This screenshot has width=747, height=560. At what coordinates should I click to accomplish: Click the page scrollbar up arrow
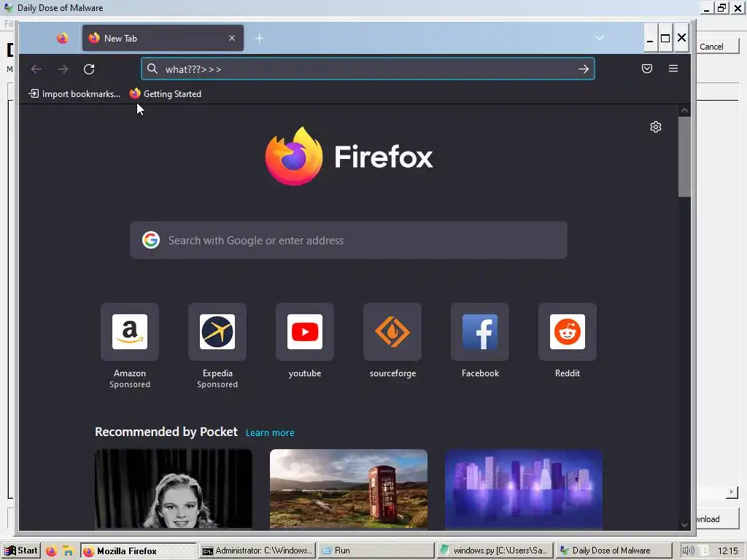(684, 111)
